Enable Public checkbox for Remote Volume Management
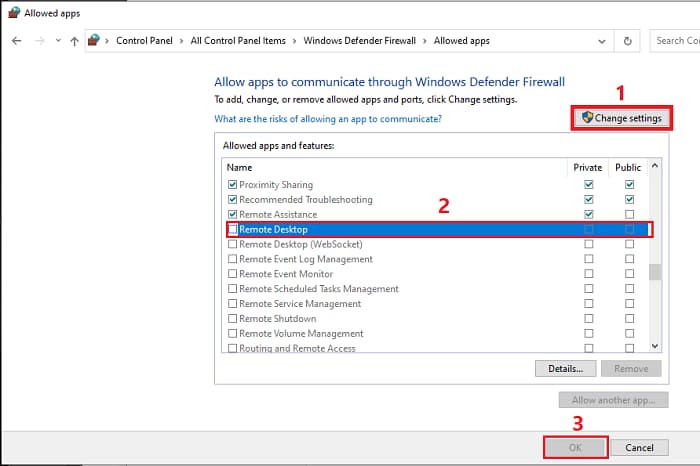The height and width of the screenshot is (466, 700). click(x=629, y=333)
